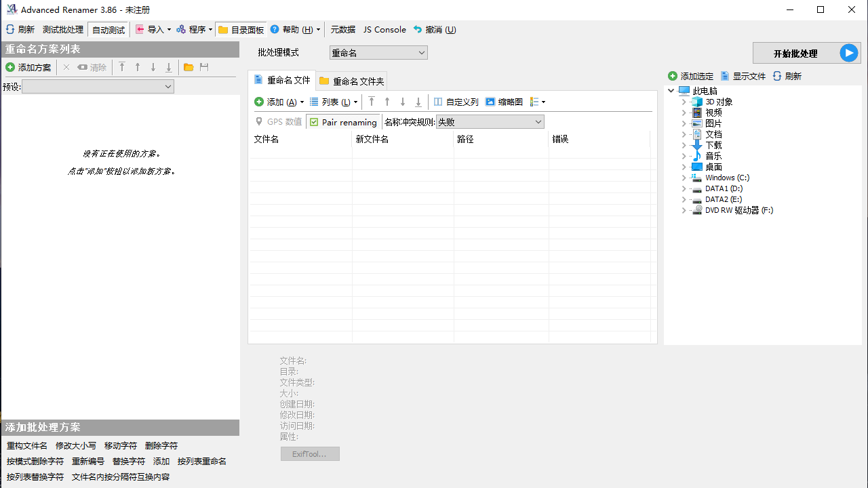This screenshot has width=868, height=488.
Task: Click the renumber (重新编号) method link
Action: 88,462
